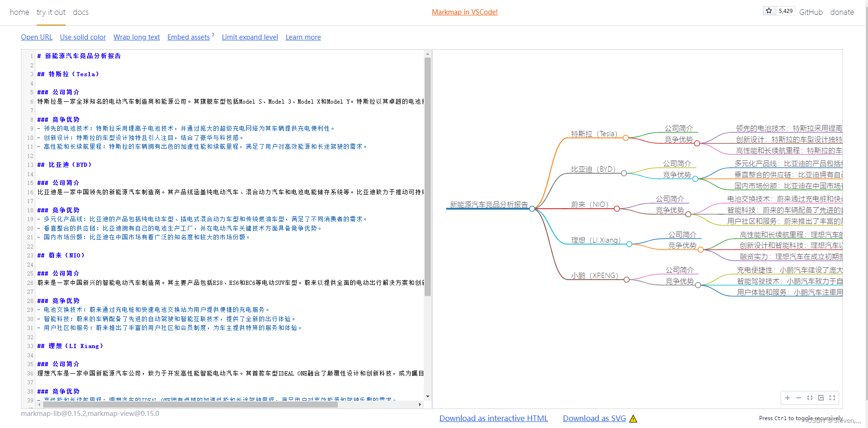Click editor scroll left arrow
The height and width of the screenshot is (428, 868).
coord(39,404)
